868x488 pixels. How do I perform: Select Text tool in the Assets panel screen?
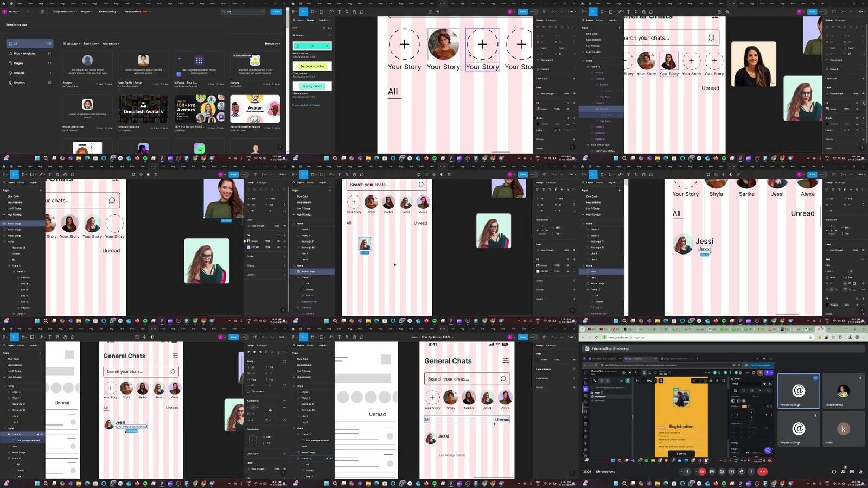(339, 12)
